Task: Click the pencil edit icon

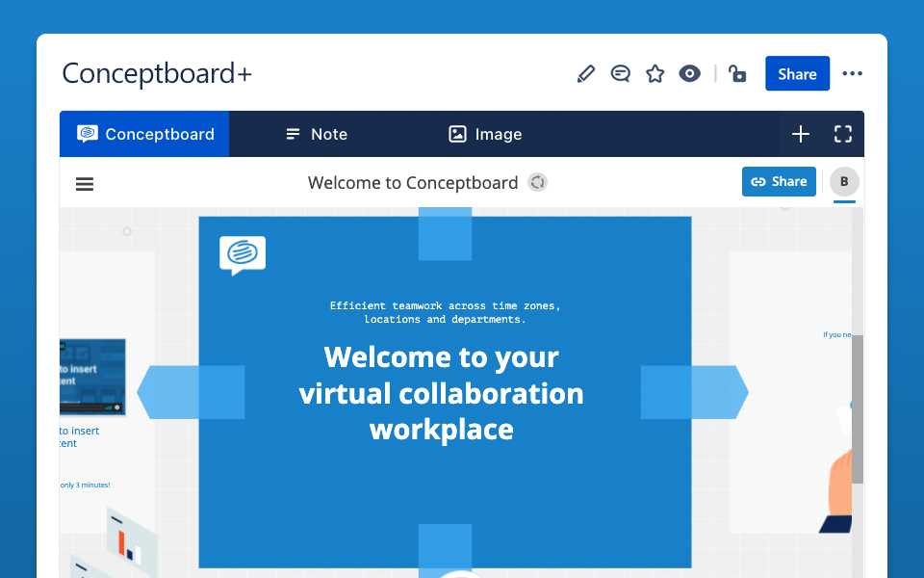Action: click(586, 74)
